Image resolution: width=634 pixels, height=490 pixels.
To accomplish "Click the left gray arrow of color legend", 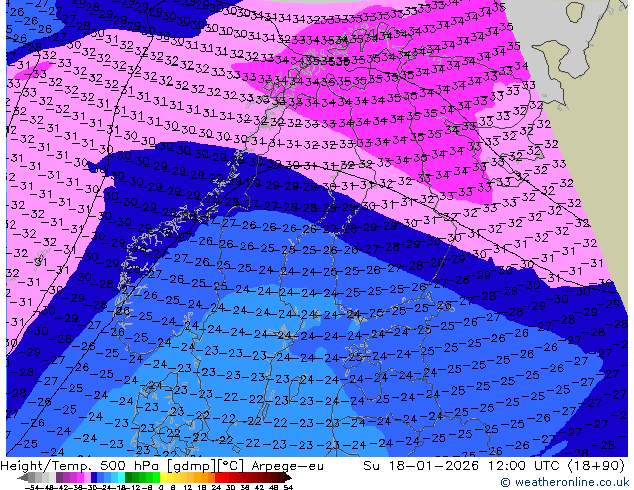I will pos(23,477).
